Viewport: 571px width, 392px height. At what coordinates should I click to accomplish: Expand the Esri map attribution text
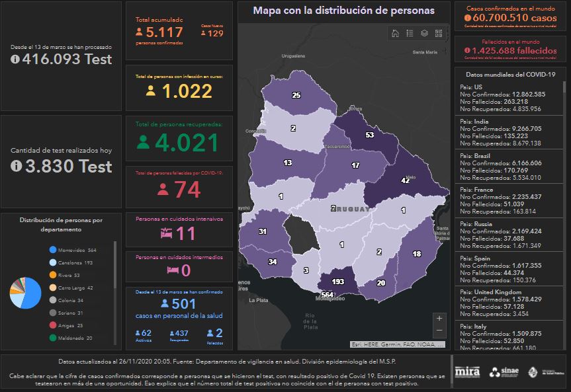click(396, 344)
